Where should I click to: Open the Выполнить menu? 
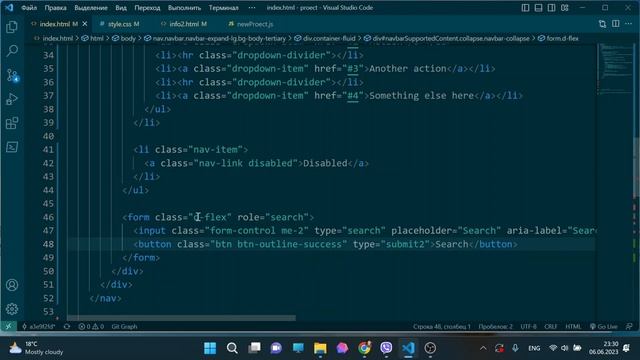pyautogui.click(x=184, y=8)
